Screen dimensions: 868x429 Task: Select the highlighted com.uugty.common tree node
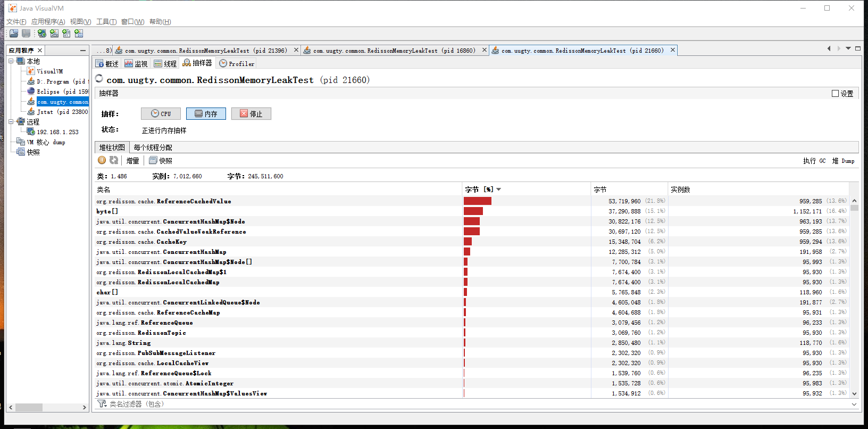pyautogui.click(x=57, y=102)
